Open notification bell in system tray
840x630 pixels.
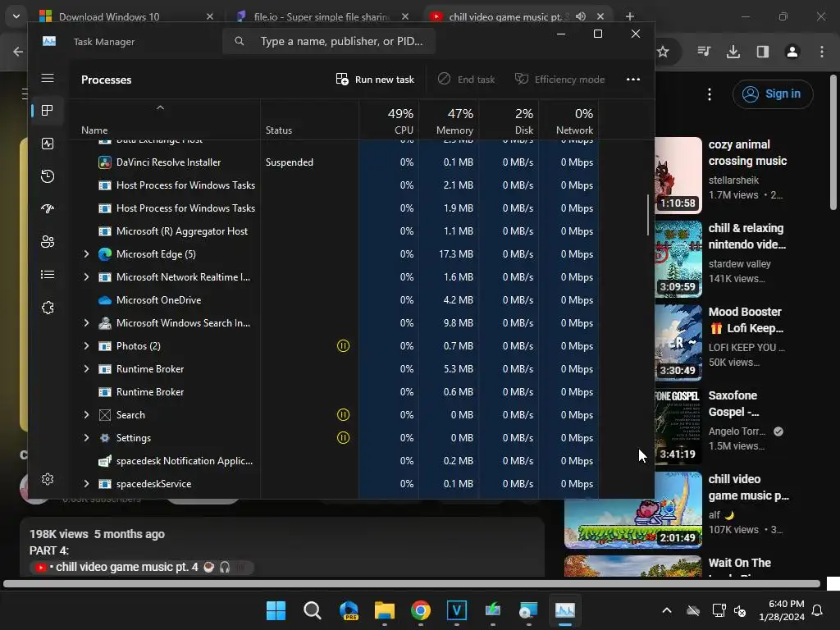(818, 610)
